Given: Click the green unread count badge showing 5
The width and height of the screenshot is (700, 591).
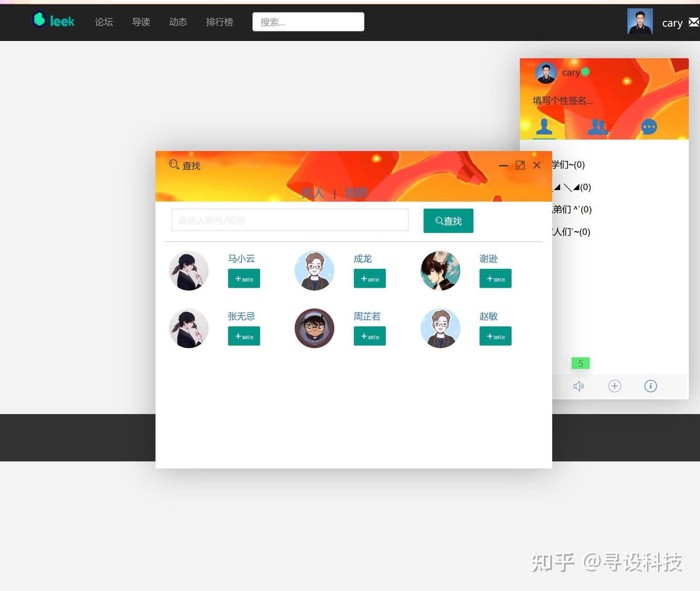Looking at the screenshot, I should pos(580,363).
